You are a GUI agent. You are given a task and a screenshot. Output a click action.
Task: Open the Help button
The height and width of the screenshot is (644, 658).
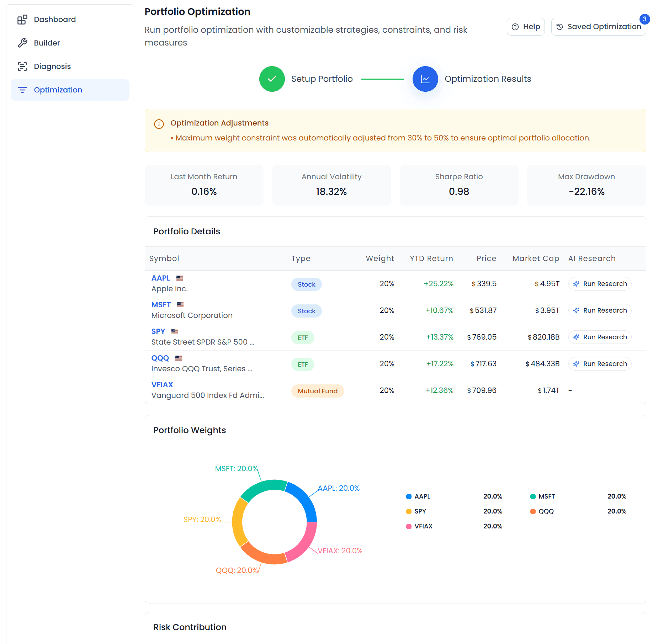[x=526, y=27]
